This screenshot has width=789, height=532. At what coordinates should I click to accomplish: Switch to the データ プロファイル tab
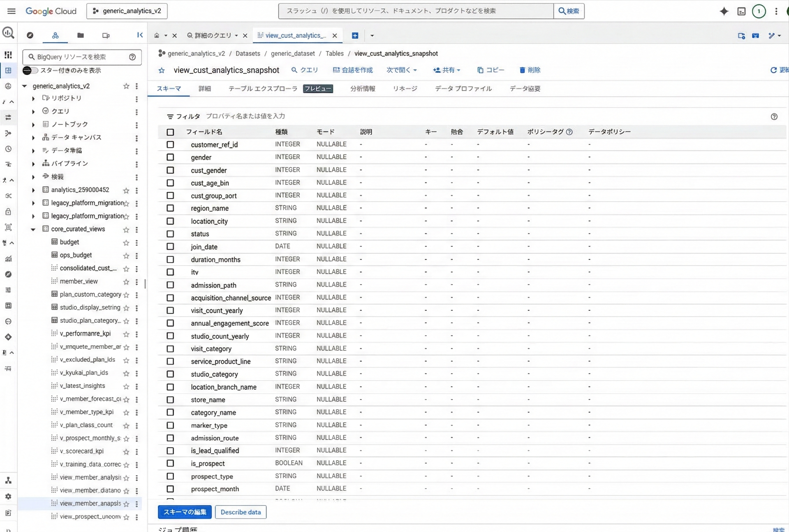[x=463, y=88]
